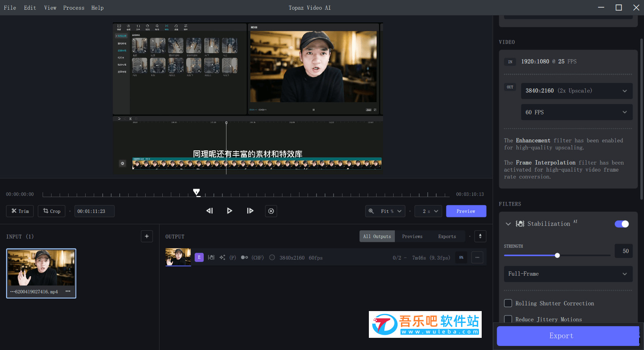The height and width of the screenshot is (350, 644).
Task: Click the timeline playhead marker
Action: tap(196, 192)
